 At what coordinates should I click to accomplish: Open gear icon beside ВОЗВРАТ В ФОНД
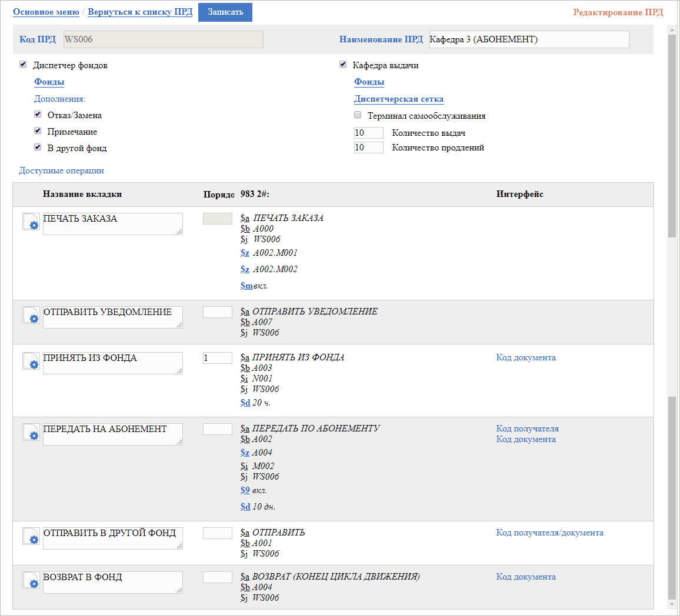[31, 581]
